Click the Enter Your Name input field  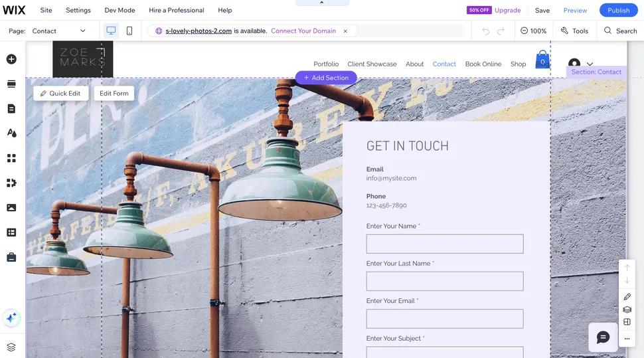point(445,244)
